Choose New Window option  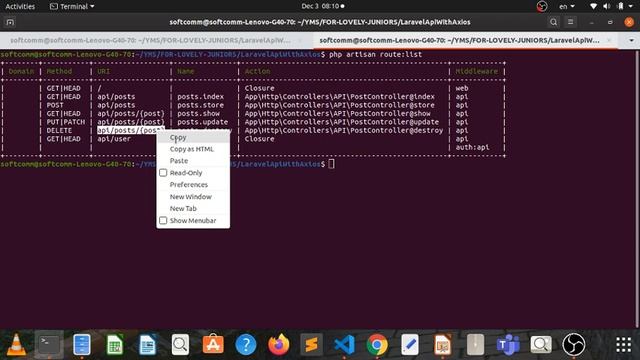coord(193,197)
